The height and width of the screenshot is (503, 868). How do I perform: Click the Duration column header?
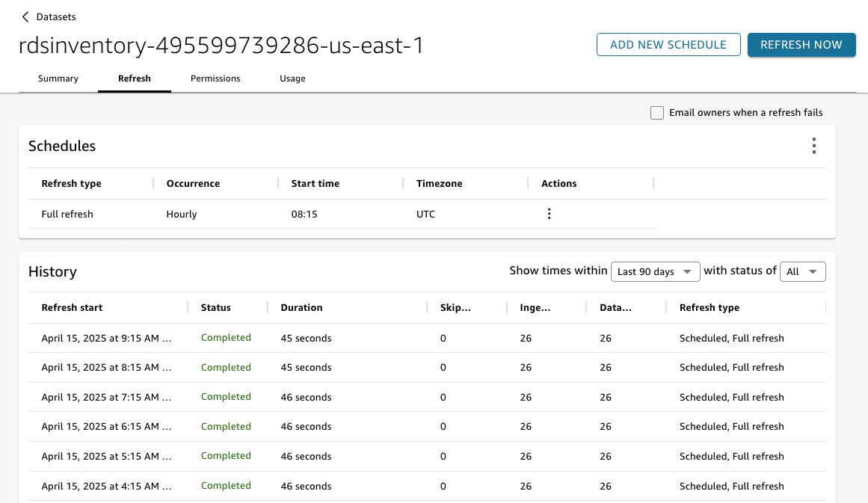click(301, 307)
